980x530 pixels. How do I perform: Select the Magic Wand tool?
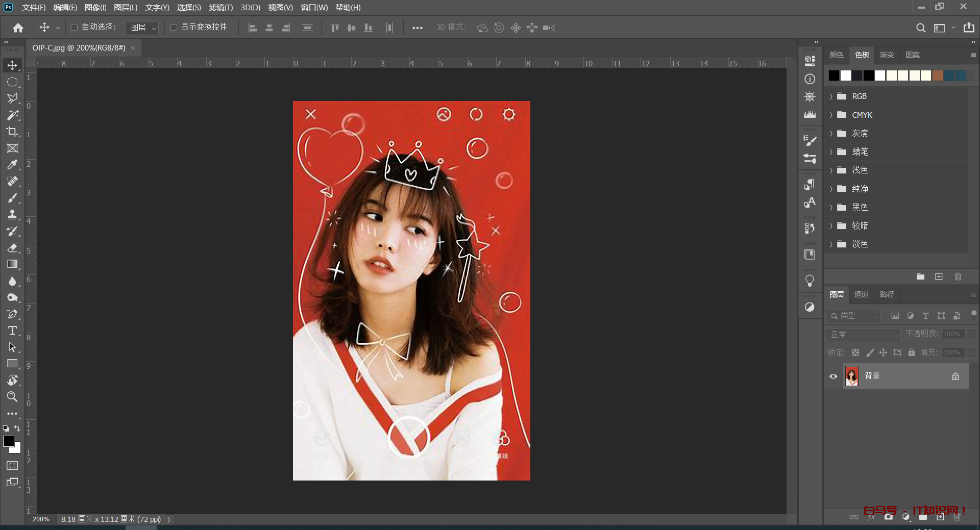click(12, 115)
